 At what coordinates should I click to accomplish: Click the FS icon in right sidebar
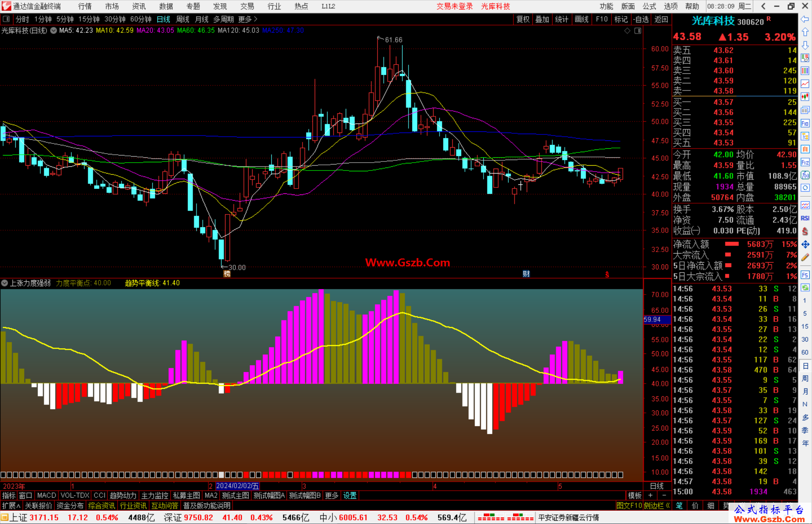pos(805,275)
